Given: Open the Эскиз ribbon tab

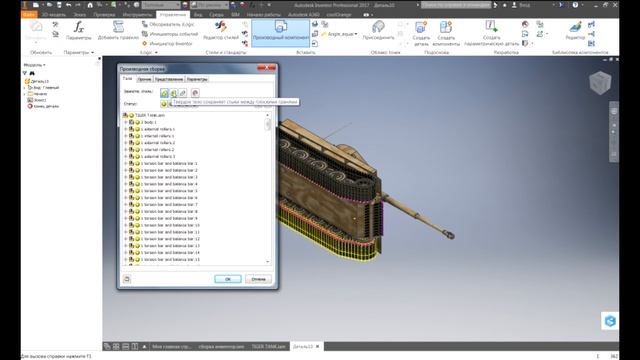Looking at the screenshot, I should pyautogui.click(x=80, y=15).
